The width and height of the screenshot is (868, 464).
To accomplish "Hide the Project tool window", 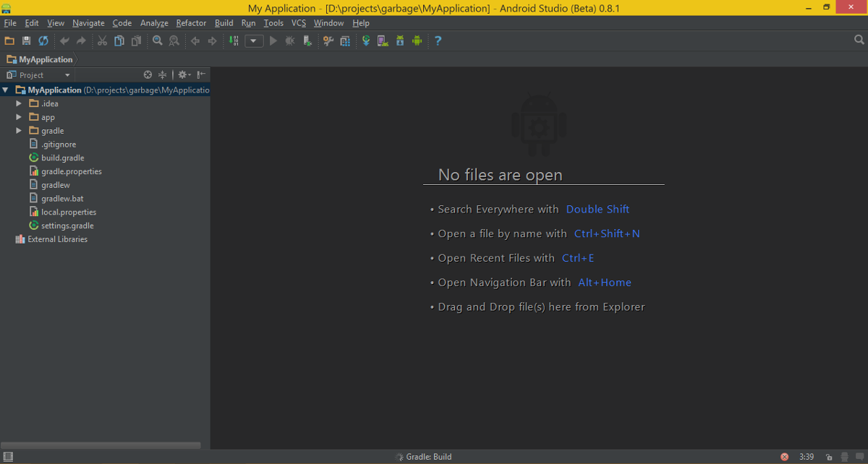I will (x=201, y=74).
